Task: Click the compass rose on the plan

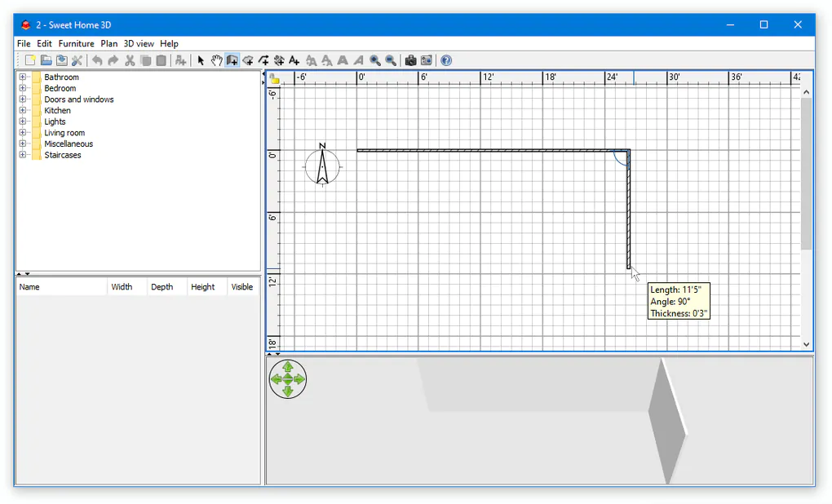Action: (x=322, y=165)
